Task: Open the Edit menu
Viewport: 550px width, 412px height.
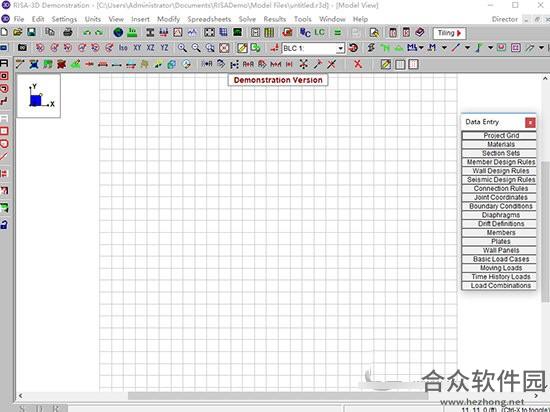Action: (38, 19)
